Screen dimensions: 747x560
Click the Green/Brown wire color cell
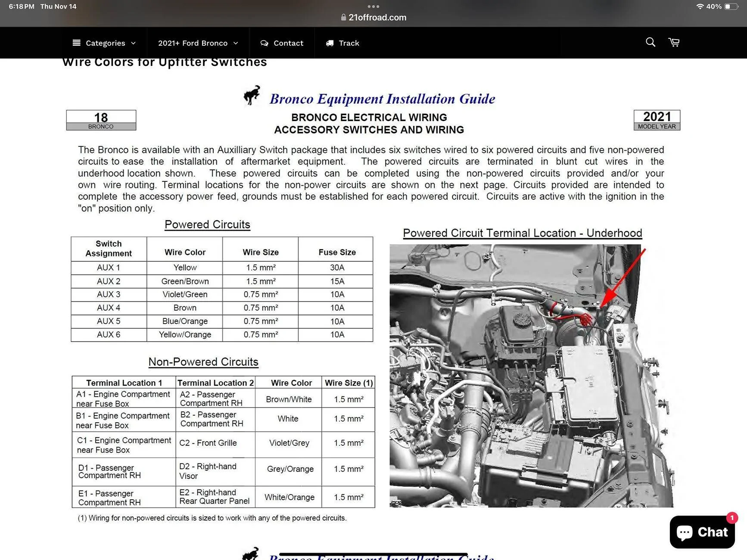[x=185, y=281]
